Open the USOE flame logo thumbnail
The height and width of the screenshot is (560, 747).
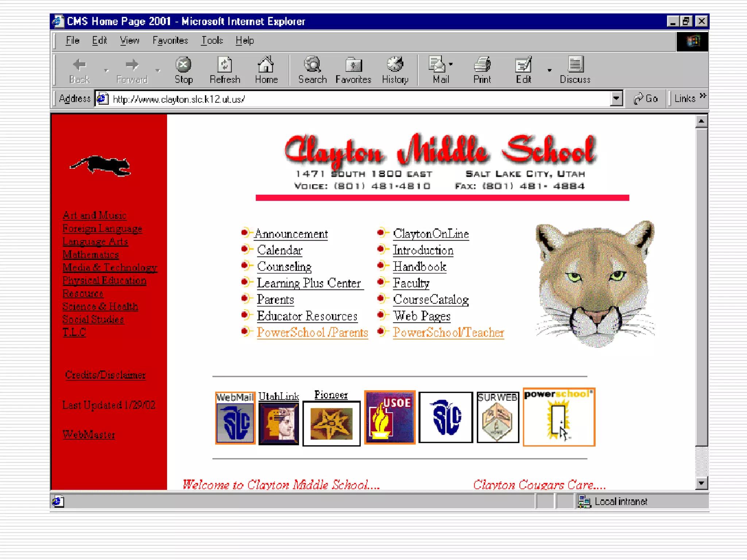point(390,417)
